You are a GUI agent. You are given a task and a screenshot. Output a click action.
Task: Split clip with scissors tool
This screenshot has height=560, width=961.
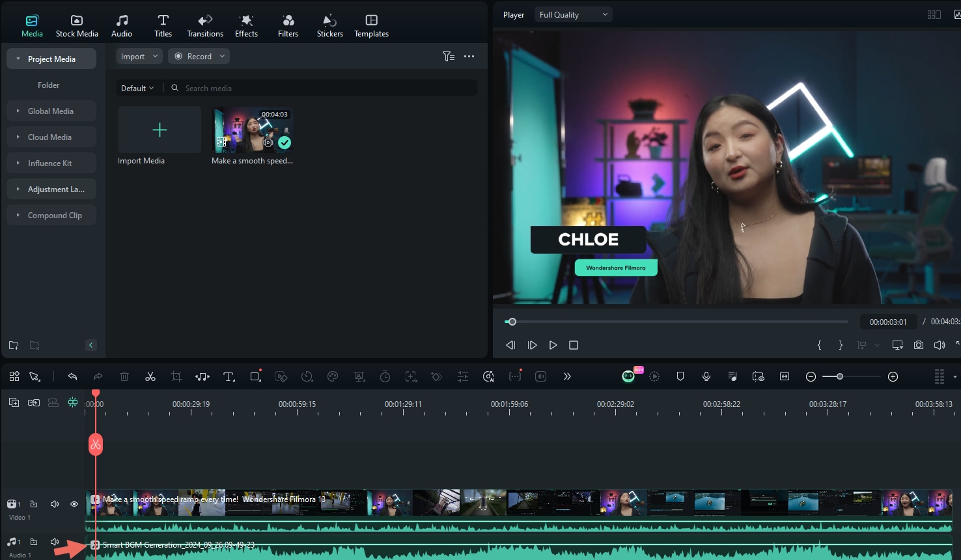click(150, 376)
